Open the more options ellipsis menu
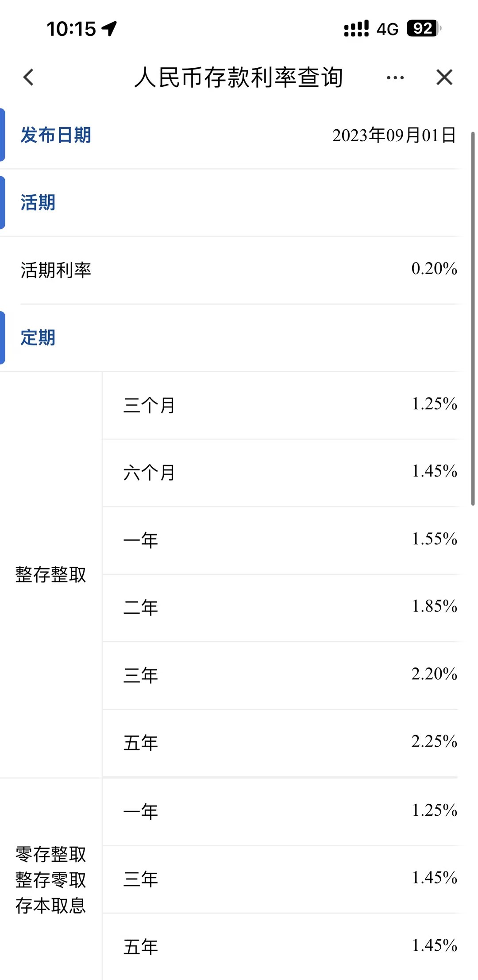The width and height of the screenshot is (478, 980). [393, 77]
